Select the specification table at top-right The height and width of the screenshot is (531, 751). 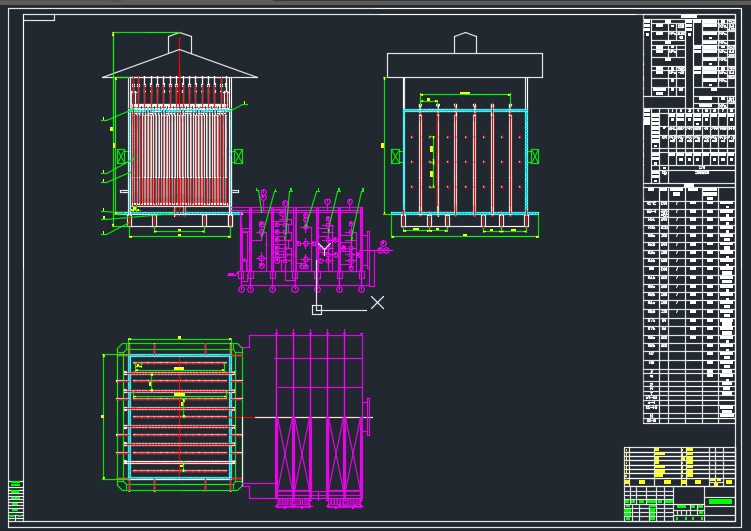tap(689, 58)
